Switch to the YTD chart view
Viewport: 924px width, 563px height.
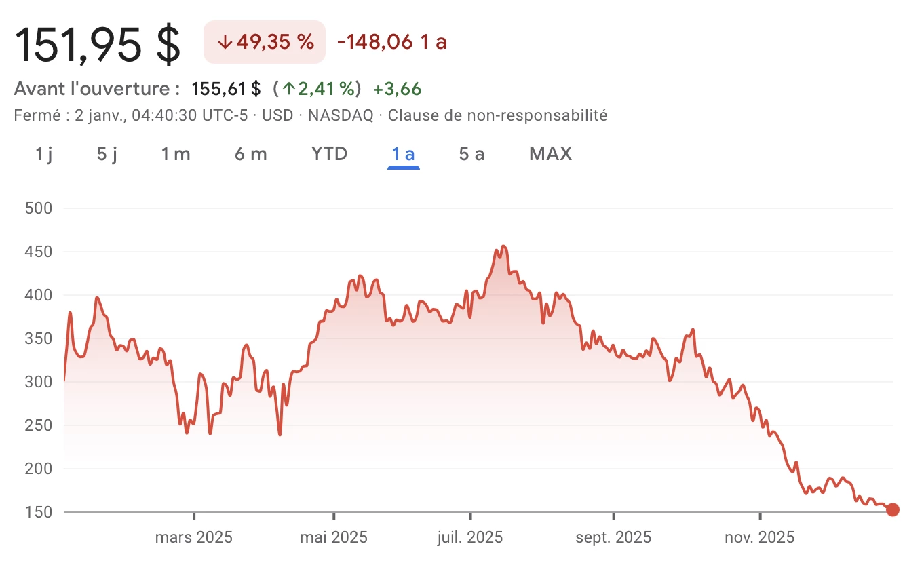(329, 154)
